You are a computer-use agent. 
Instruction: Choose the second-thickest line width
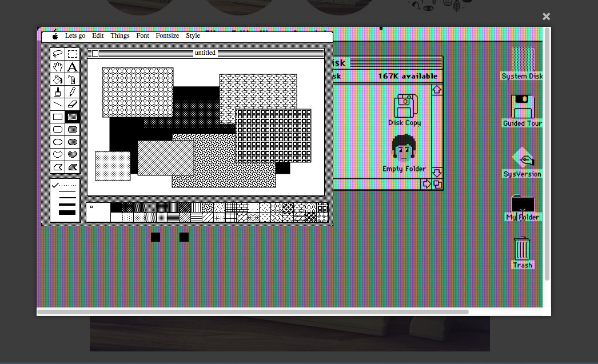coord(67,205)
